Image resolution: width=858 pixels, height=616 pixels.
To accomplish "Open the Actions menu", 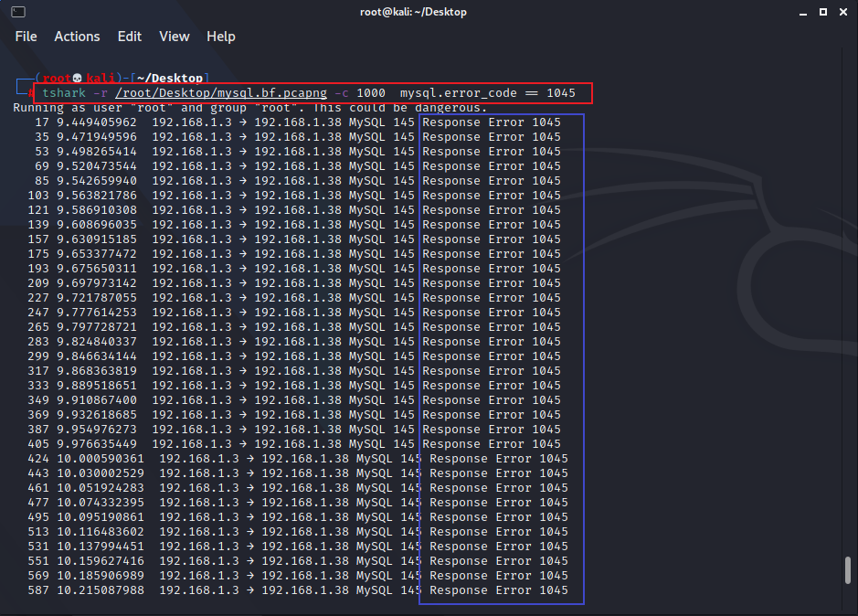I will click(77, 37).
